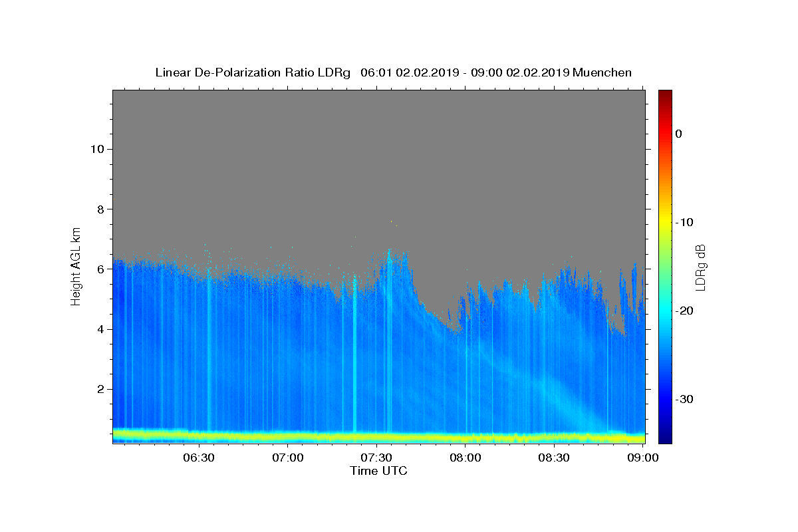This screenshot has height=532, width=798.
Task: Click the '06:30' time axis label
Action: (198, 458)
